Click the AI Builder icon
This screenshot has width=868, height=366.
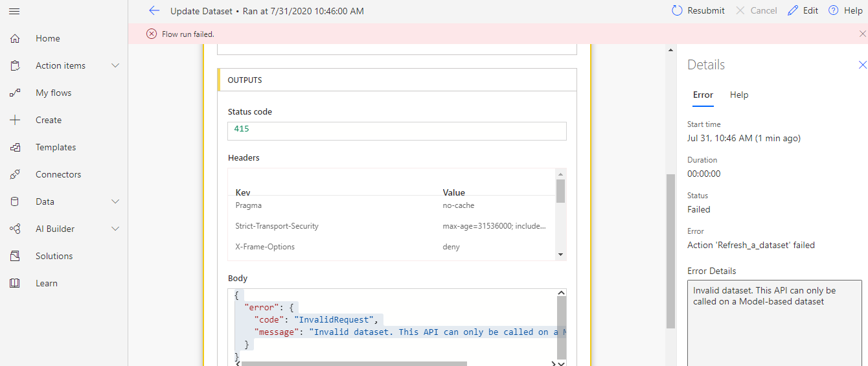[15, 229]
